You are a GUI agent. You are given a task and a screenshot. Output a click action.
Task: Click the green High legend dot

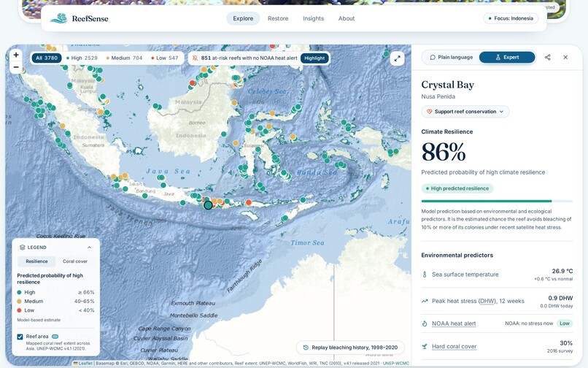click(x=19, y=292)
